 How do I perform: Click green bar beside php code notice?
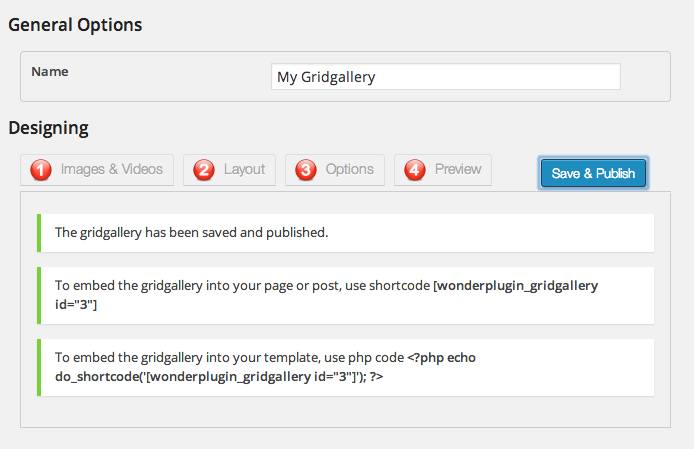click(38, 367)
